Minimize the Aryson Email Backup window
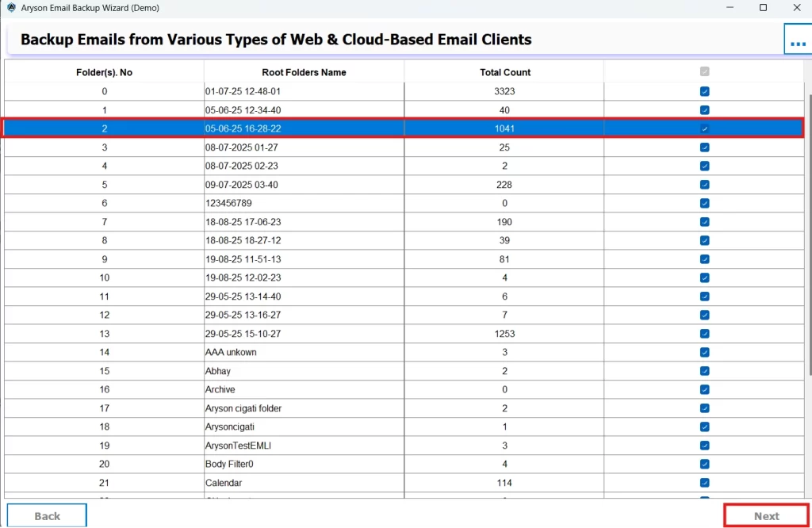 coord(729,8)
